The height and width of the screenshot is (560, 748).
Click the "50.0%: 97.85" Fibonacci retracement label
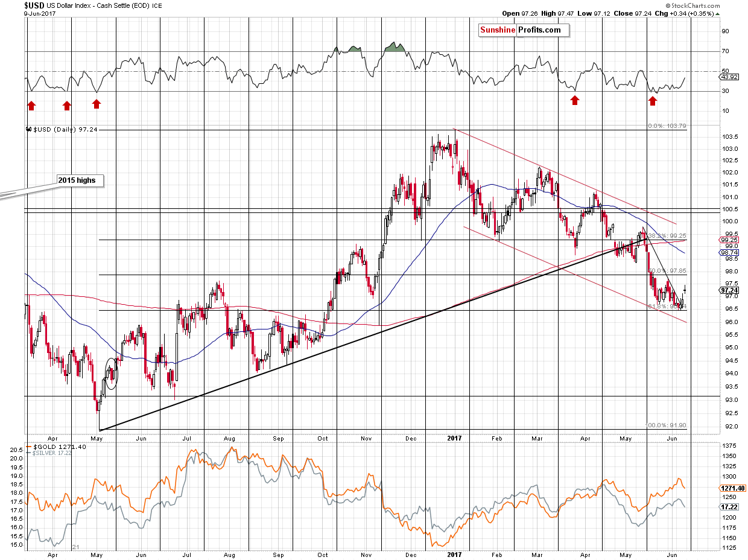click(667, 270)
